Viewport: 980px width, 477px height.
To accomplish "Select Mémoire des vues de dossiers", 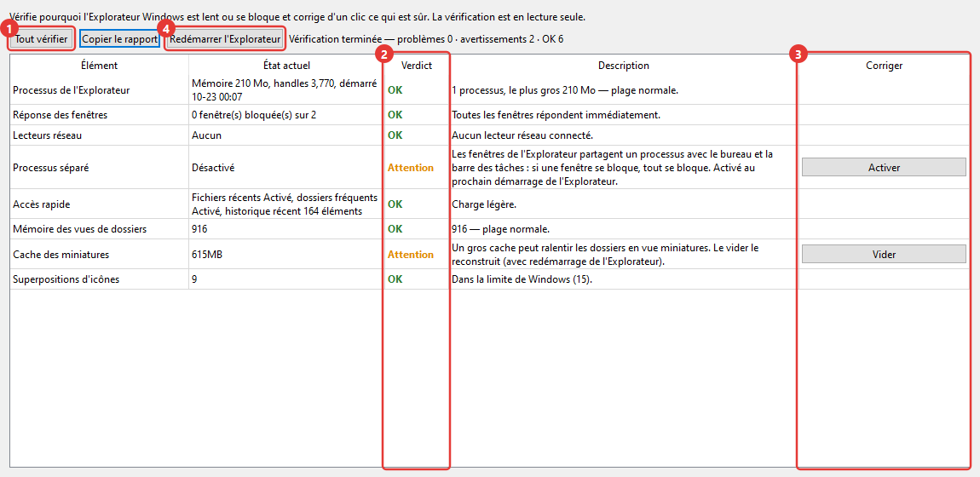I will tap(79, 229).
